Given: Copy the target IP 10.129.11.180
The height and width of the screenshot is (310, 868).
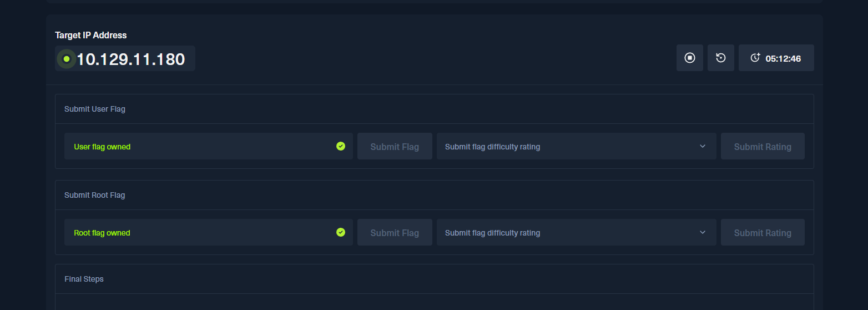Looking at the screenshot, I should point(130,59).
